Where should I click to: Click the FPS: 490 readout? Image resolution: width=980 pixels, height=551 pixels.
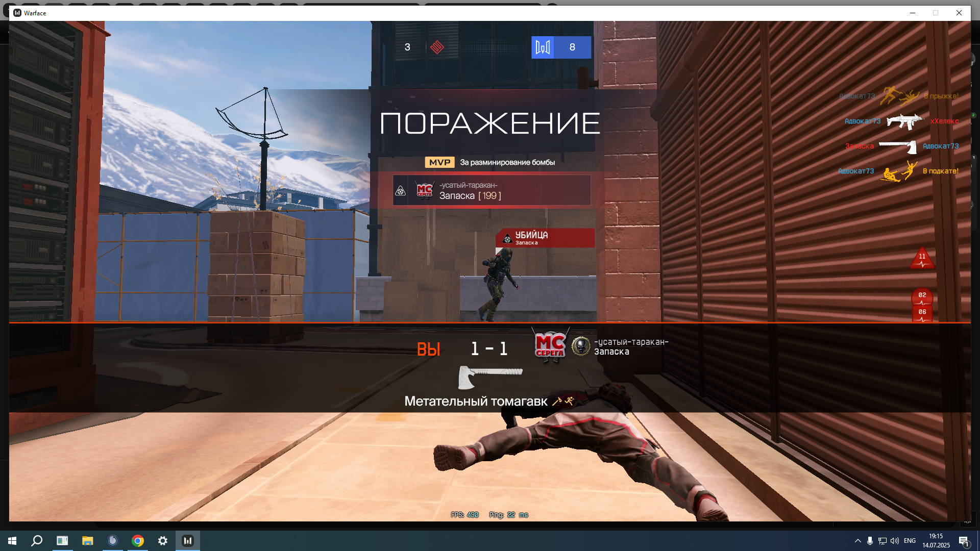464,515
